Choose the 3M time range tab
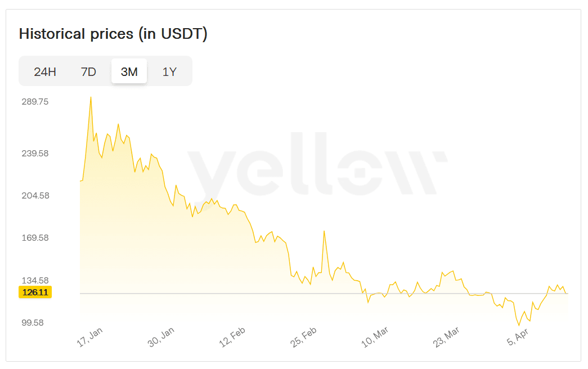The image size is (588, 369). coord(129,71)
